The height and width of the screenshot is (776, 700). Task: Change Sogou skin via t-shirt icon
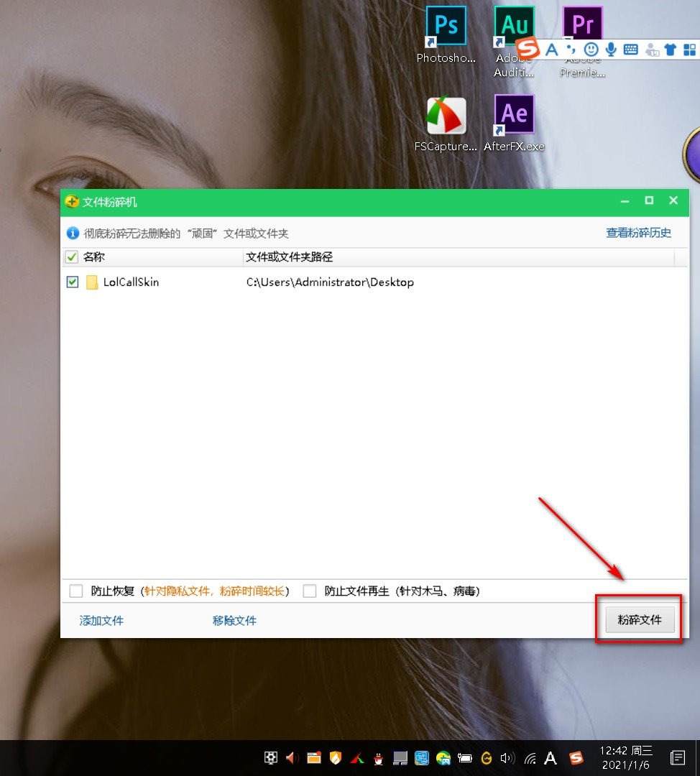point(670,50)
